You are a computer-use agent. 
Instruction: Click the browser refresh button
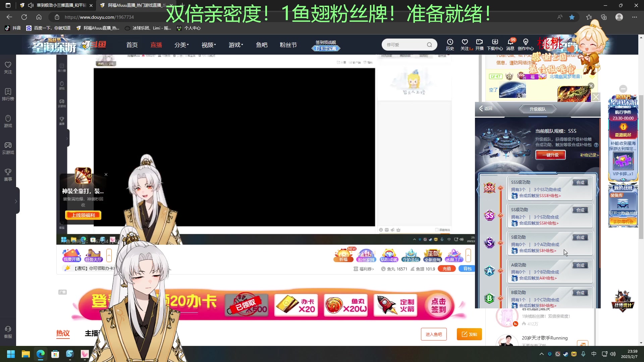[x=24, y=17]
